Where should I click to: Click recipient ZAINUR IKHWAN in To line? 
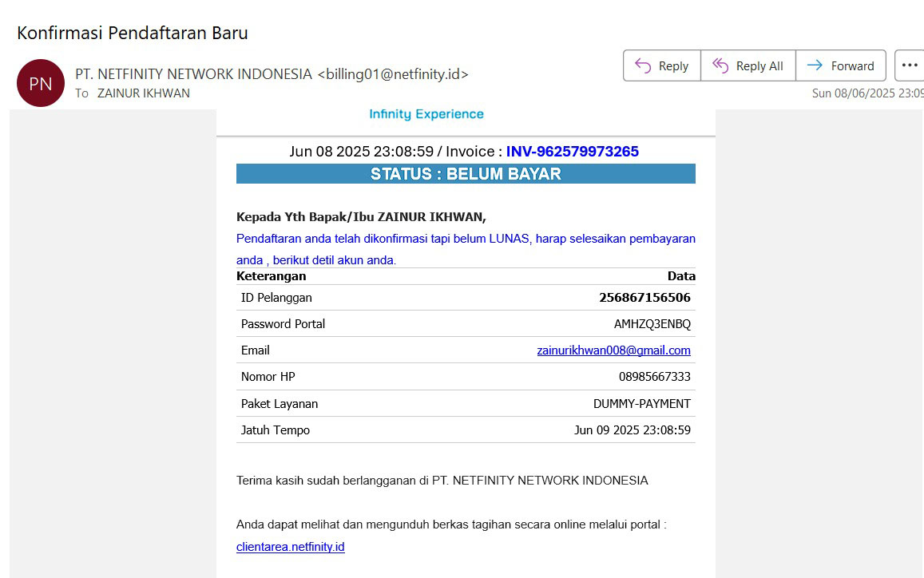tap(144, 93)
